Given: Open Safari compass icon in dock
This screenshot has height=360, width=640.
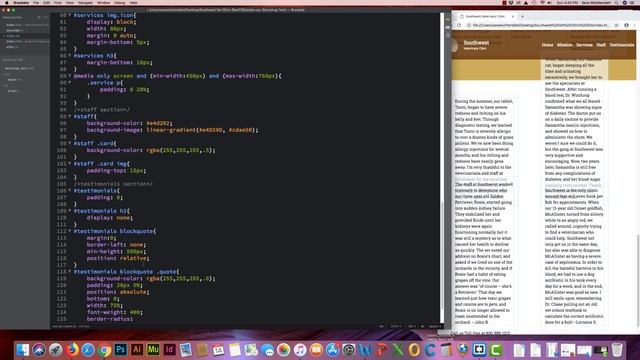Looking at the screenshot, I should click(x=88, y=350).
